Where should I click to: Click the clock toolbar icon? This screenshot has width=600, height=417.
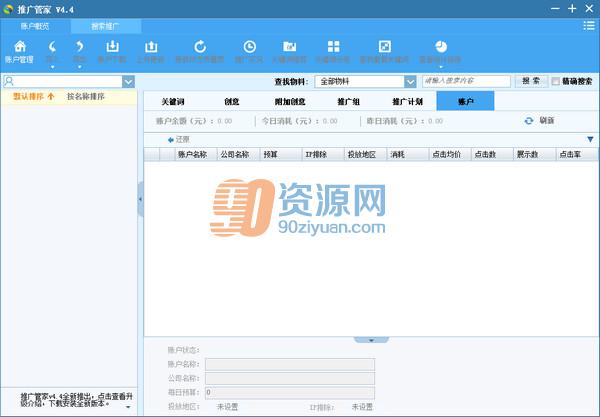click(x=249, y=47)
